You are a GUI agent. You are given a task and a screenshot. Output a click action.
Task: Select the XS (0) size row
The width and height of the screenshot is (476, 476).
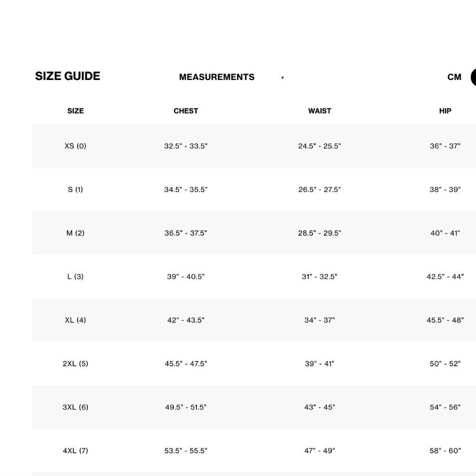point(254,146)
